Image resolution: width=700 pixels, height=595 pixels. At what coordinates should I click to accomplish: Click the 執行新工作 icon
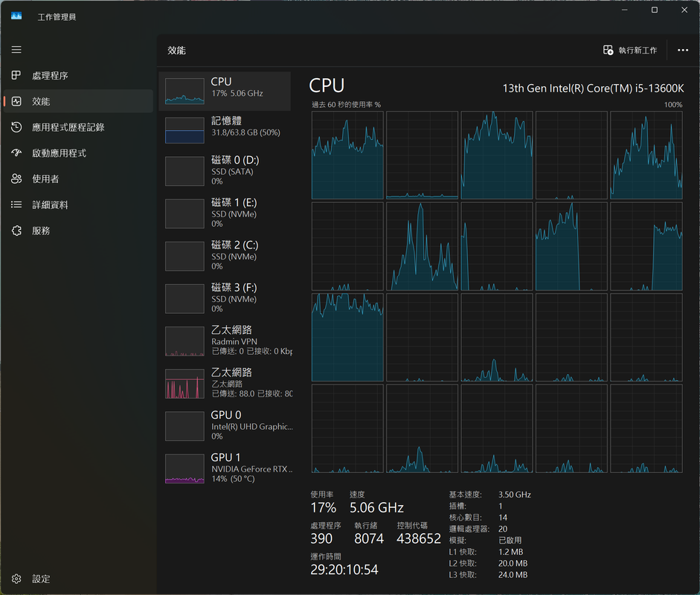[608, 50]
